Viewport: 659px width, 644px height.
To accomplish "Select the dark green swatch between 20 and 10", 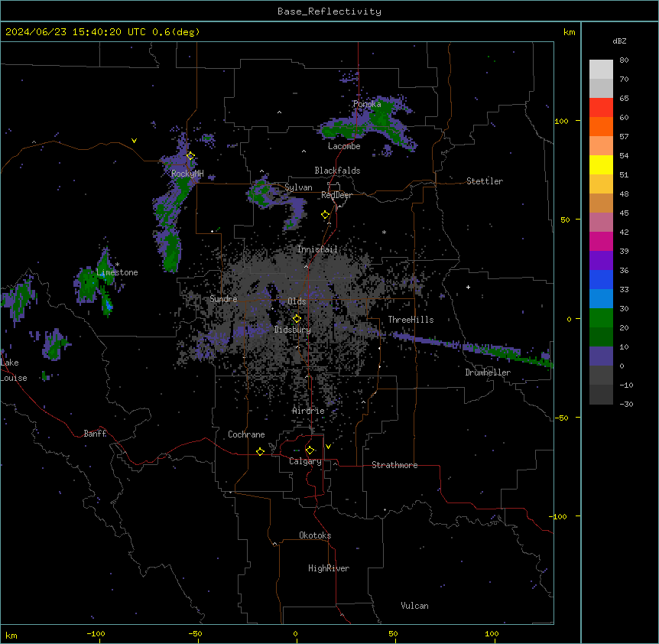I will pos(601,337).
